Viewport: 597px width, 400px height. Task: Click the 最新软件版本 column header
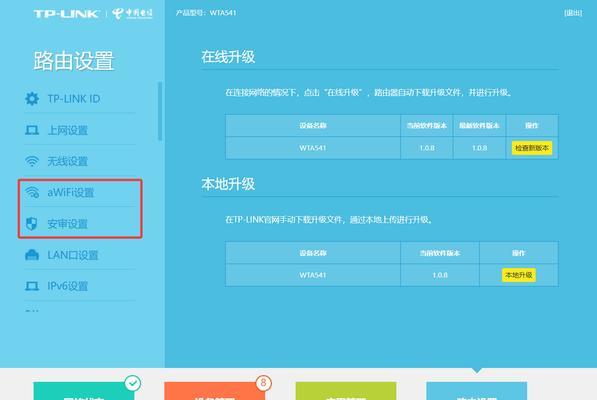[479, 126]
